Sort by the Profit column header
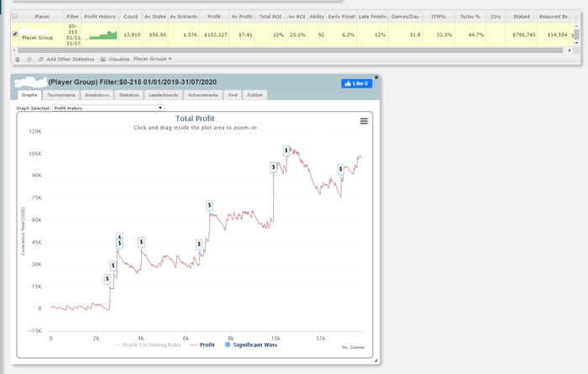The width and height of the screenshot is (588, 374). click(214, 17)
